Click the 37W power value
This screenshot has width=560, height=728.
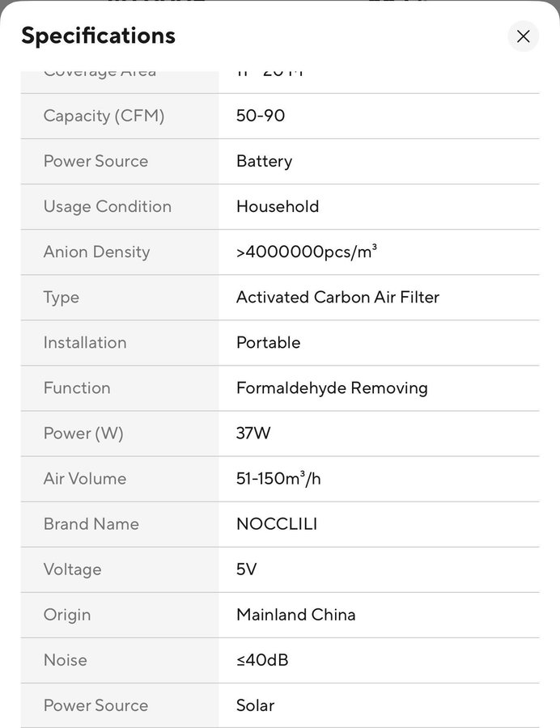253,433
